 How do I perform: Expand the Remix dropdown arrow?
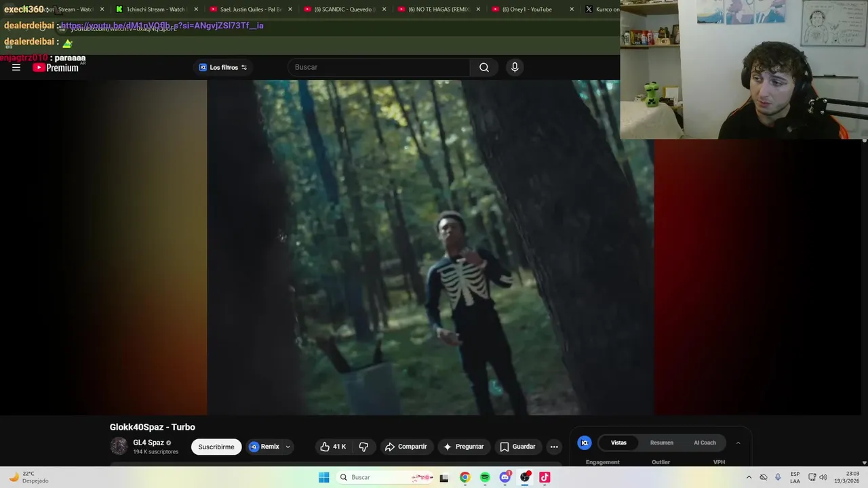[288, 447]
